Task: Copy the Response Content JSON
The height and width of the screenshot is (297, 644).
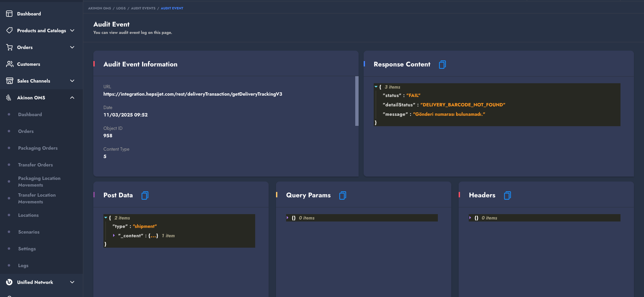Action: click(x=442, y=64)
